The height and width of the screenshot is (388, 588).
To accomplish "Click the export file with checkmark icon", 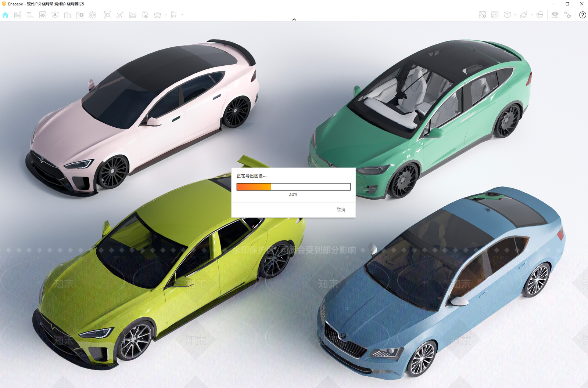I will [x=145, y=15].
